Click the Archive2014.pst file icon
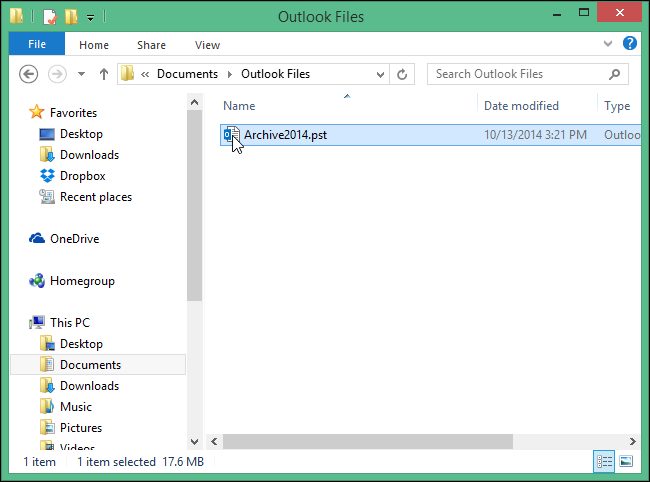650x482 pixels. (231, 135)
